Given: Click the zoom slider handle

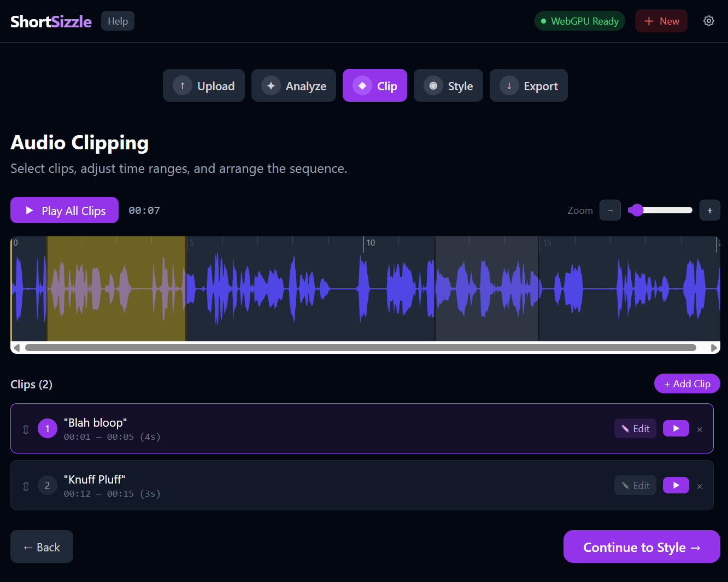Looking at the screenshot, I should [636, 211].
